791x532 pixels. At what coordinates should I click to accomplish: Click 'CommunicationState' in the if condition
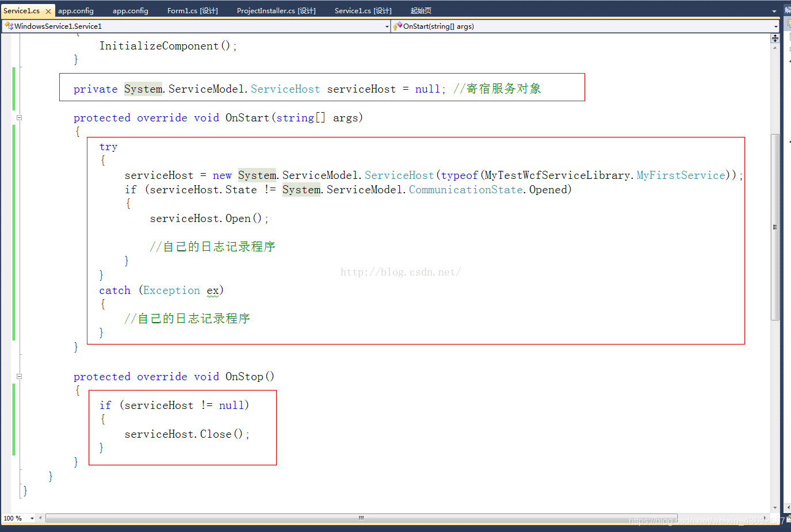466,190
